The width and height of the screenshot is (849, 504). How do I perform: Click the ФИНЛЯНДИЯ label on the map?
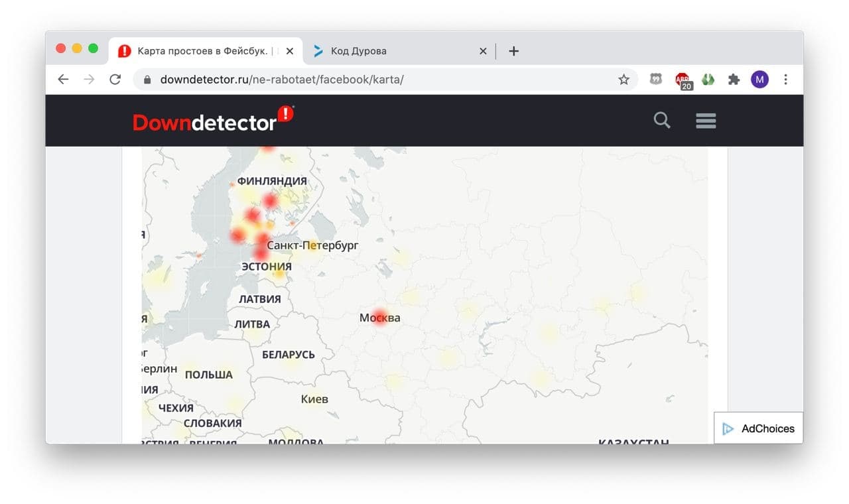point(272,181)
